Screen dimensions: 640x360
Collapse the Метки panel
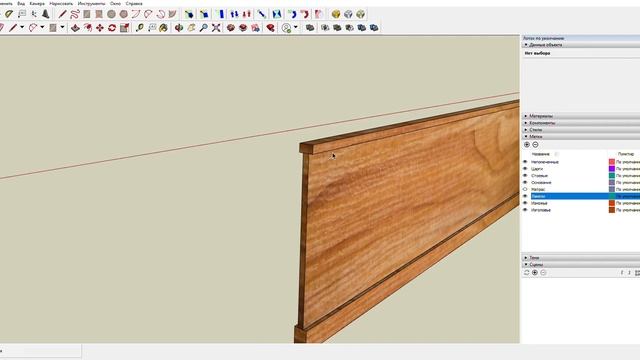[x=581, y=137]
